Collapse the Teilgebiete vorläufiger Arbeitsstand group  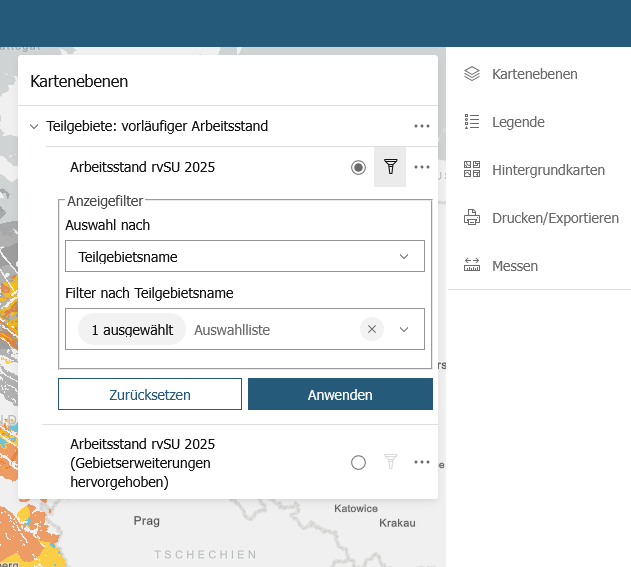34,126
